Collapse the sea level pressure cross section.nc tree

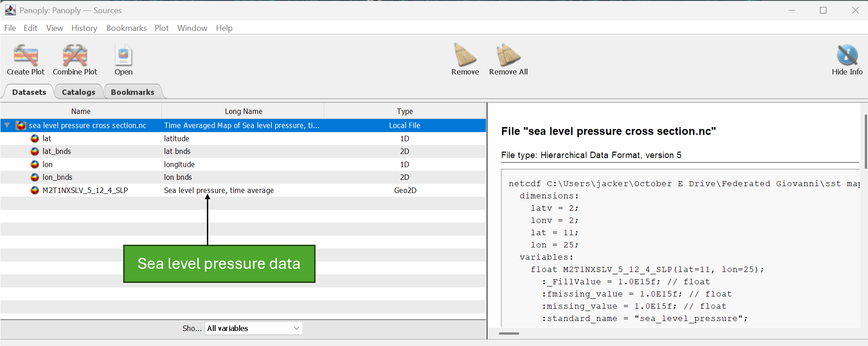tap(7, 125)
